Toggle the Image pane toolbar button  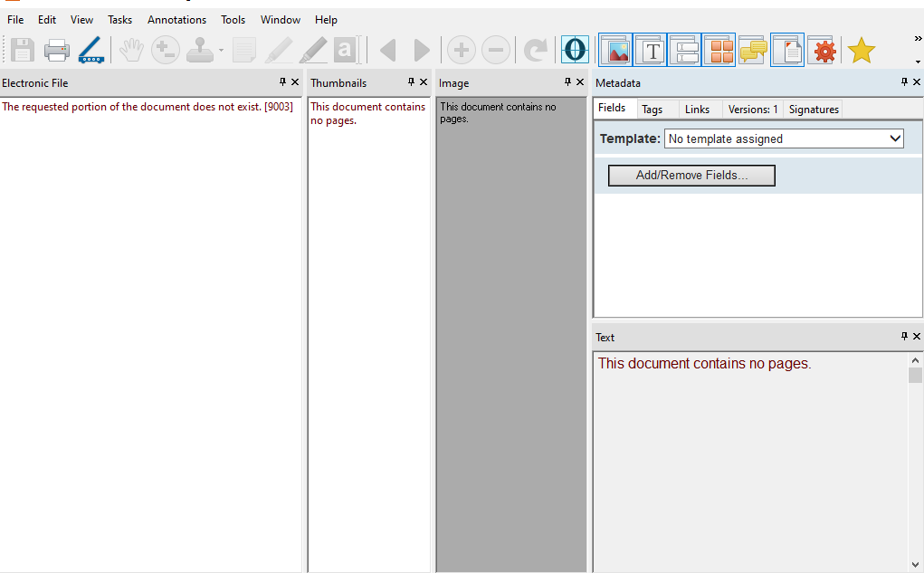615,51
